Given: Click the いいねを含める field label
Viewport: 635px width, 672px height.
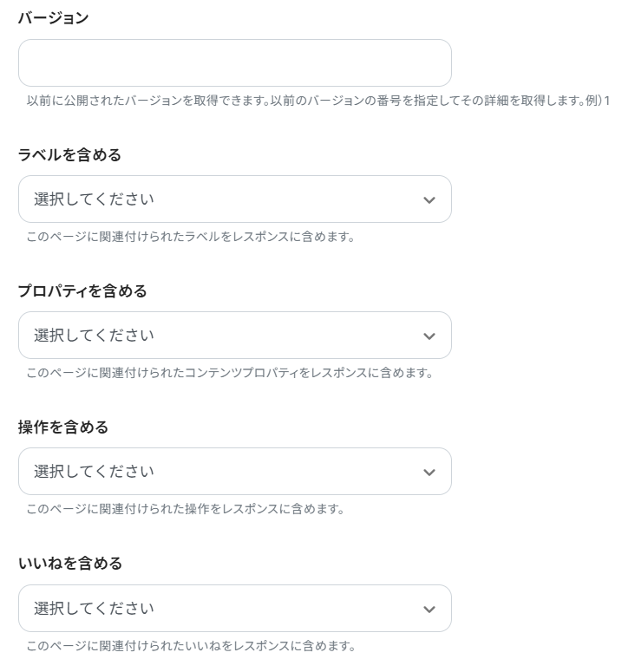Looking at the screenshot, I should (70, 564).
